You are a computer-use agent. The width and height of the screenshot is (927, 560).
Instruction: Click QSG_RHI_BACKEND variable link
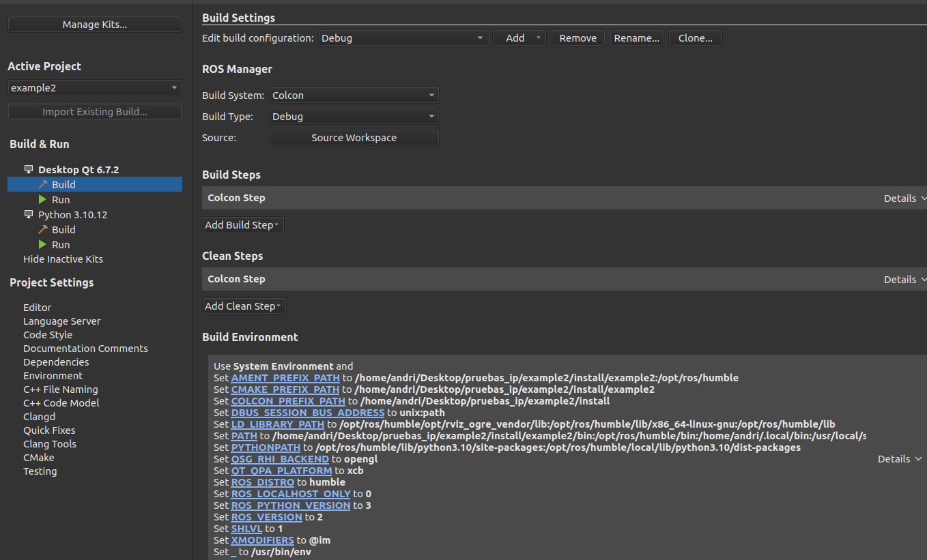pyautogui.click(x=280, y=459)
